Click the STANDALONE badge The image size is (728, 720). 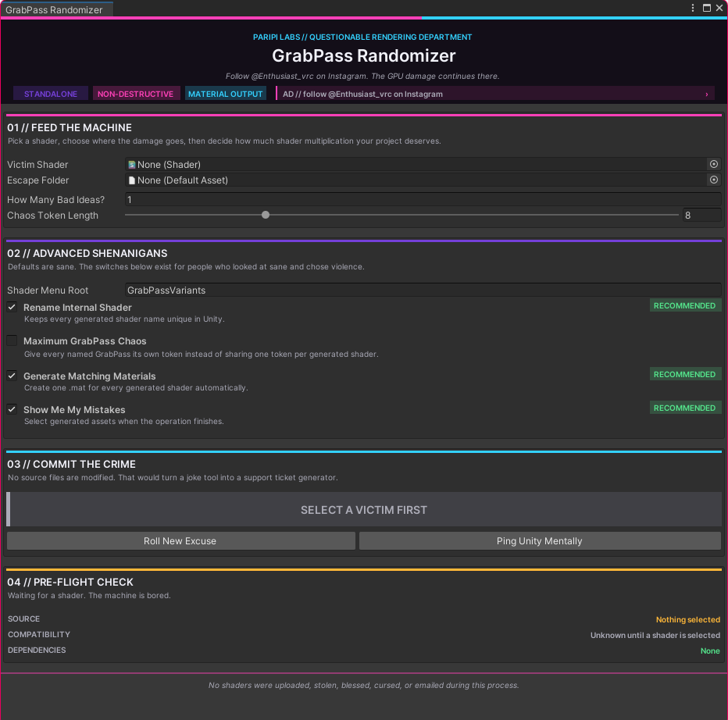coord(51,94)
